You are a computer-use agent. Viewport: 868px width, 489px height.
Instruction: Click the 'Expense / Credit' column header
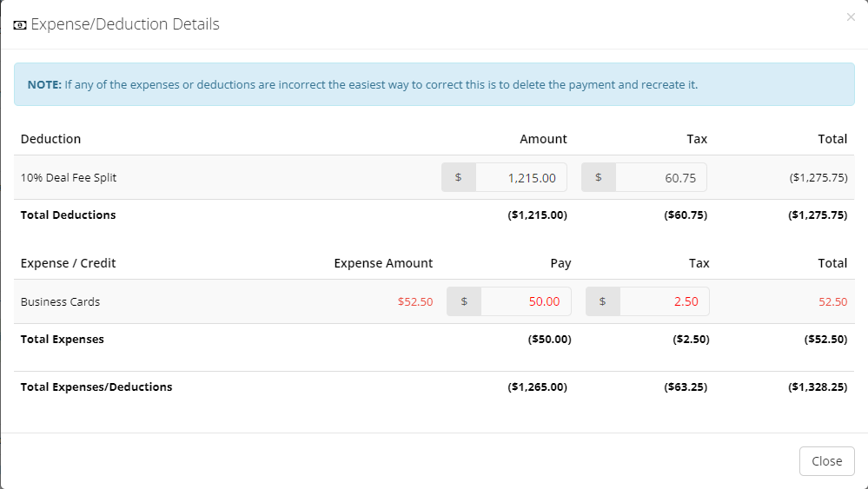(68, 263)
